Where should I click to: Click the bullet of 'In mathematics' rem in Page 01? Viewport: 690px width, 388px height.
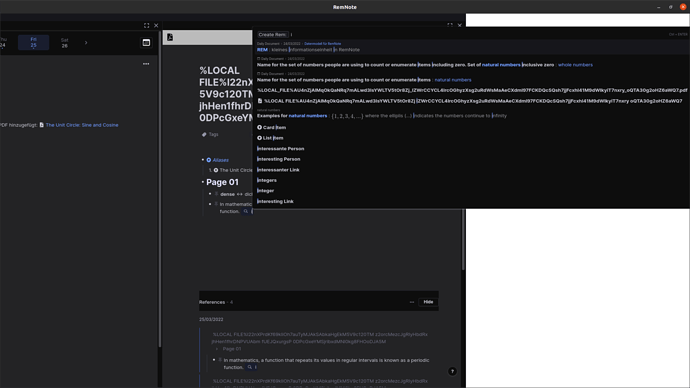pyautogui.click(x=210, y=204)
